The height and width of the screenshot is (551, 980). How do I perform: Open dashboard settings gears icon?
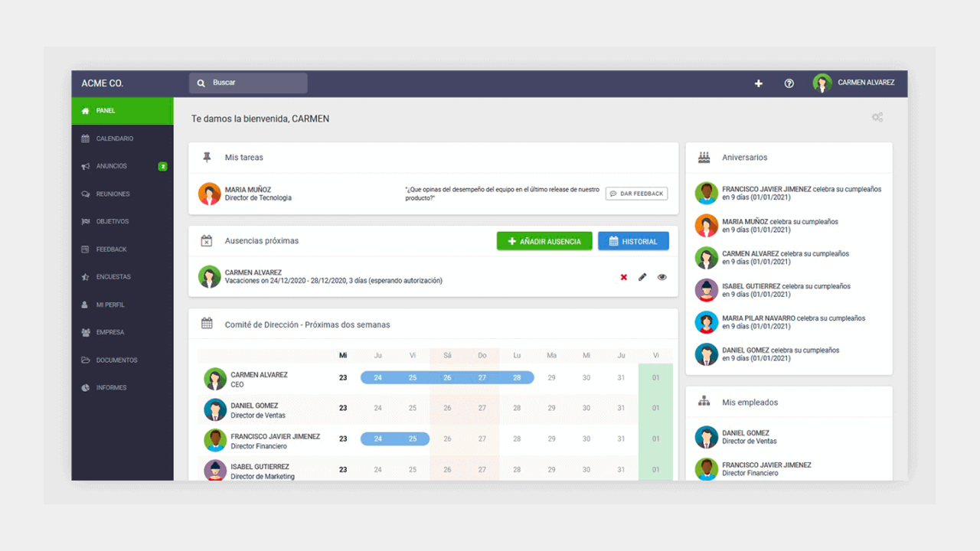pyautogui.click(x=877, y=117)
